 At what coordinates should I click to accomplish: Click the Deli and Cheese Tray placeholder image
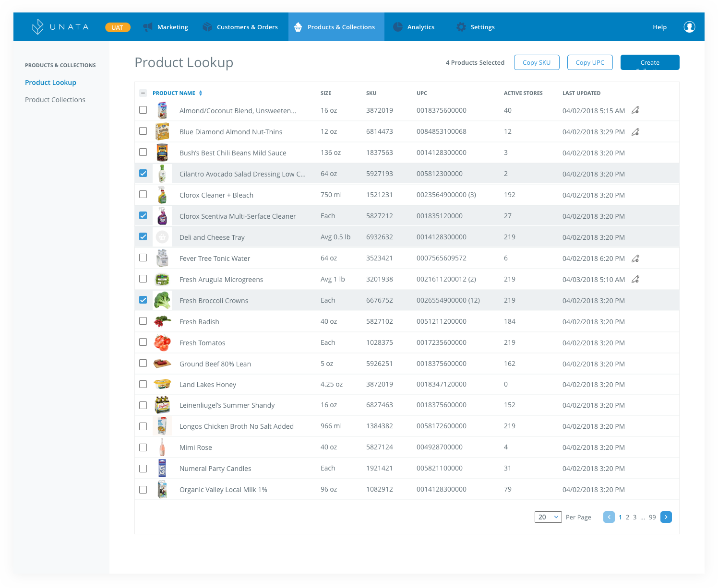pos(162,237)
